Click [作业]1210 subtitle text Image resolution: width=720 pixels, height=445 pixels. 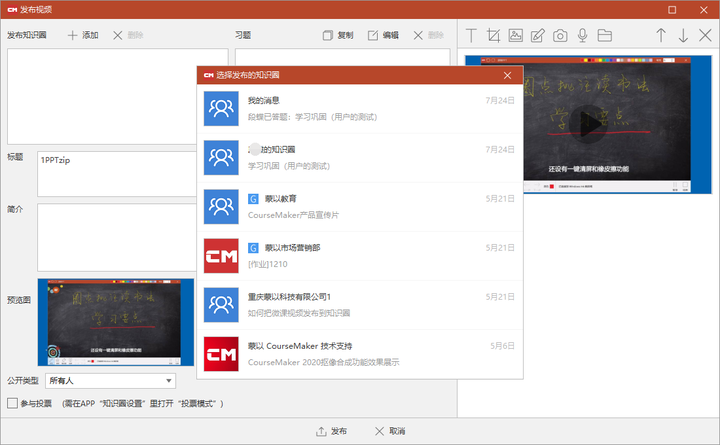click(x=268, y=264)
